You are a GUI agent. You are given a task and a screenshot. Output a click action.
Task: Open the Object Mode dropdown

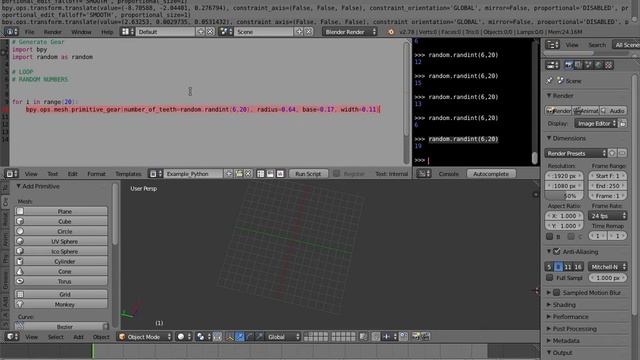pyautogui.click(x=145, y=337)
